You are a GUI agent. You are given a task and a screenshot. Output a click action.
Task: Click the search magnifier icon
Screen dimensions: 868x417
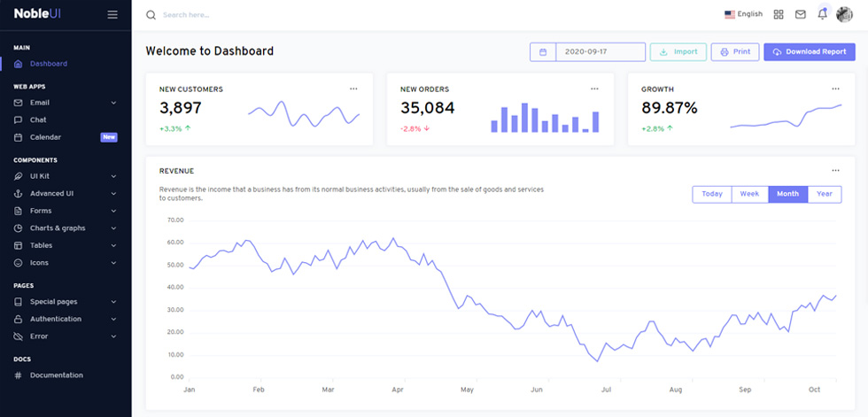tap(151, 15)
